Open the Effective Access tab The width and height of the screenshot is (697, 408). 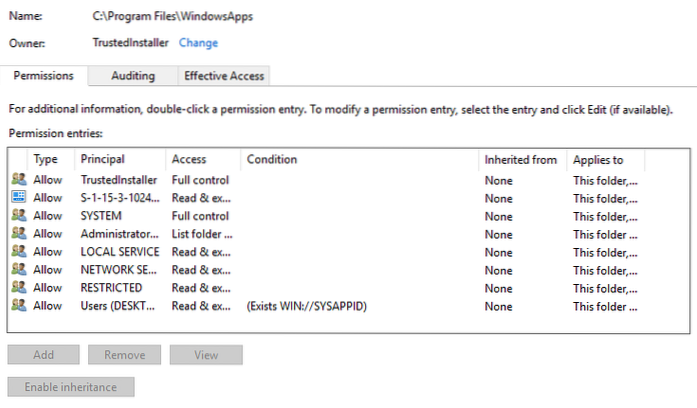pyautogui.click(x=222, y=76)
